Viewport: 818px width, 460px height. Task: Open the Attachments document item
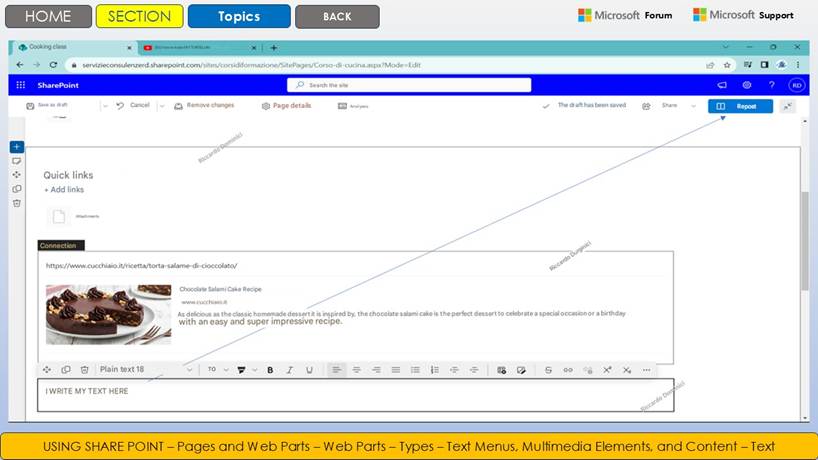click(x=73, y=216)
